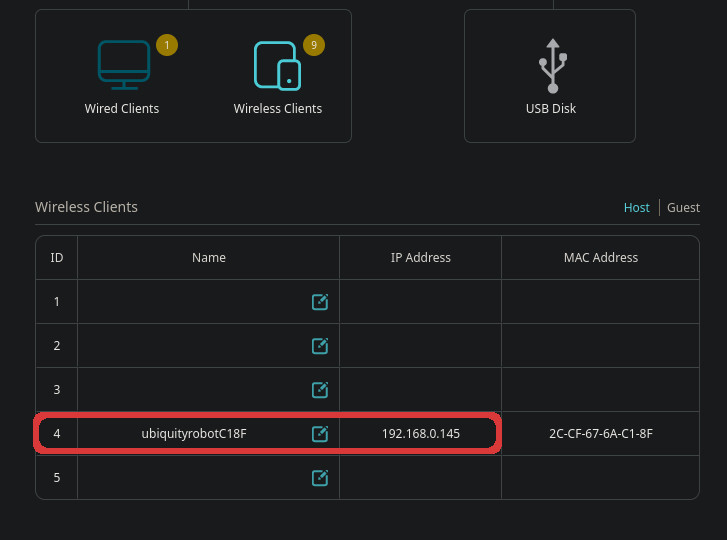Image resolution: width=727 pixels, height=540 pixels.
Task: Click the Wireless Clients devices icon
Action: (x=277, y=65)
